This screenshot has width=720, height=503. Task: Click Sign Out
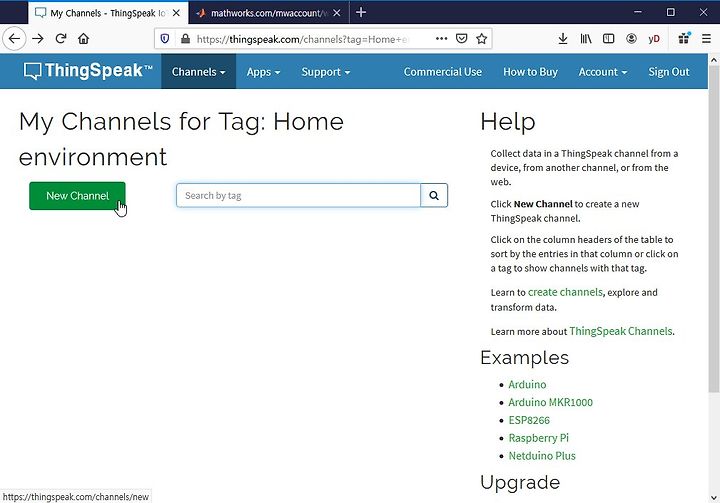(x=669, y=72)
